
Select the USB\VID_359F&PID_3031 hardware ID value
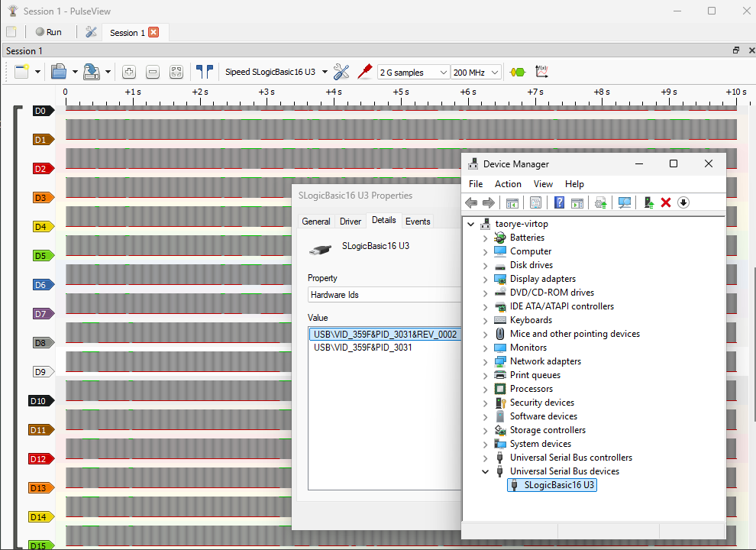pos(363,348)
